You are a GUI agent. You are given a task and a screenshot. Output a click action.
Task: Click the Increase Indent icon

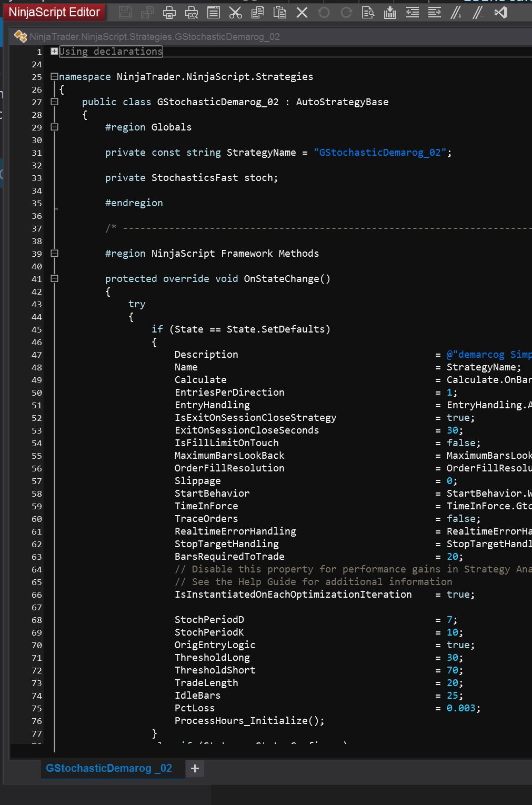(435, 13)
